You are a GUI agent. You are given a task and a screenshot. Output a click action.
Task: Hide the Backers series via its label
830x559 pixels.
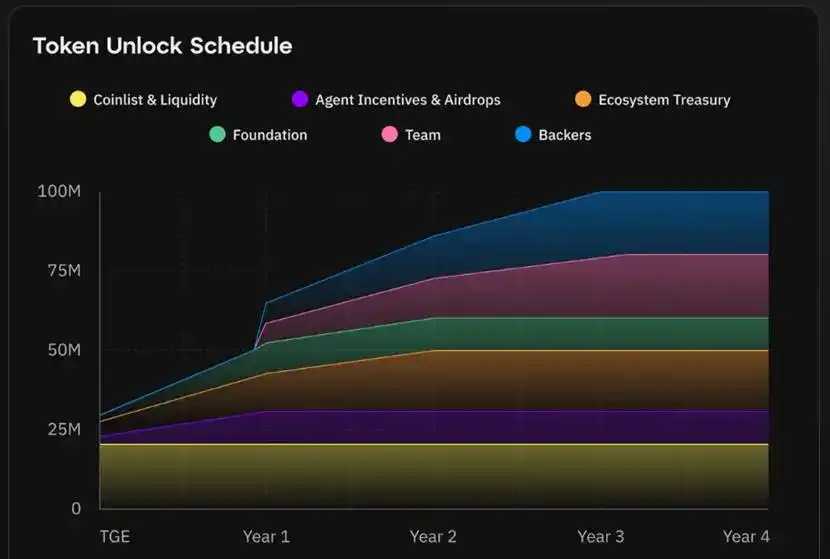pos(565,135)
